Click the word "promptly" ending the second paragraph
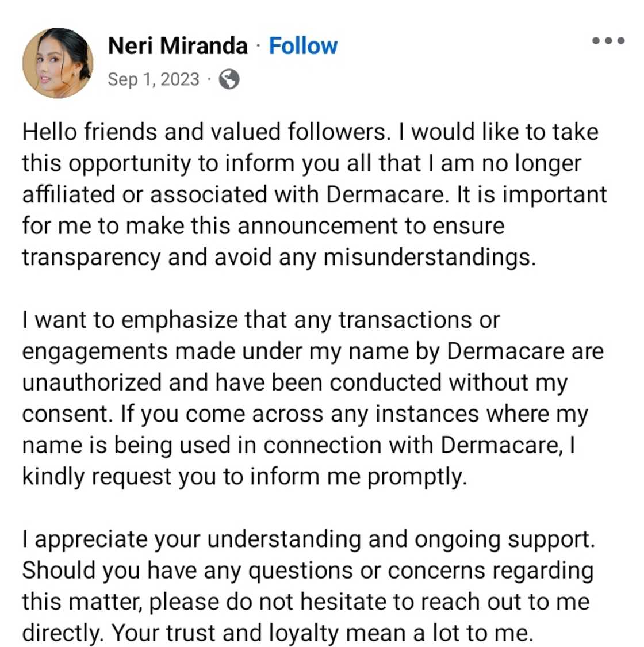644x647 pixels. click(417, 477)
